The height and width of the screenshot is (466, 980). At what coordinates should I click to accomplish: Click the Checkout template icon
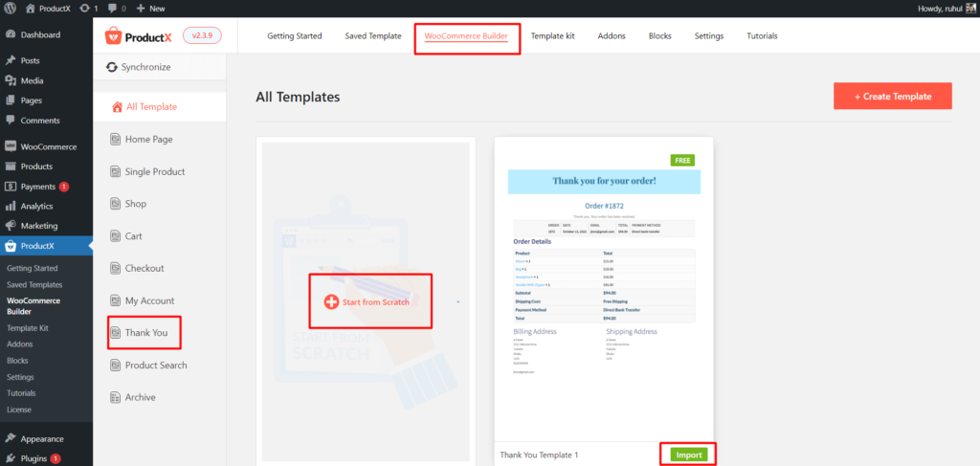tap(115, 269)
